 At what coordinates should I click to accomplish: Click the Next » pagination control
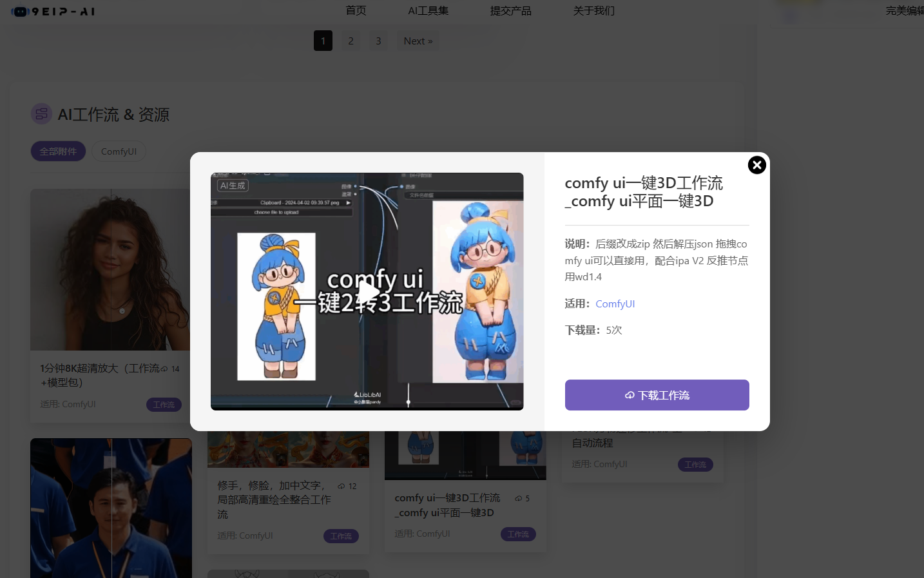click(418, 41)
